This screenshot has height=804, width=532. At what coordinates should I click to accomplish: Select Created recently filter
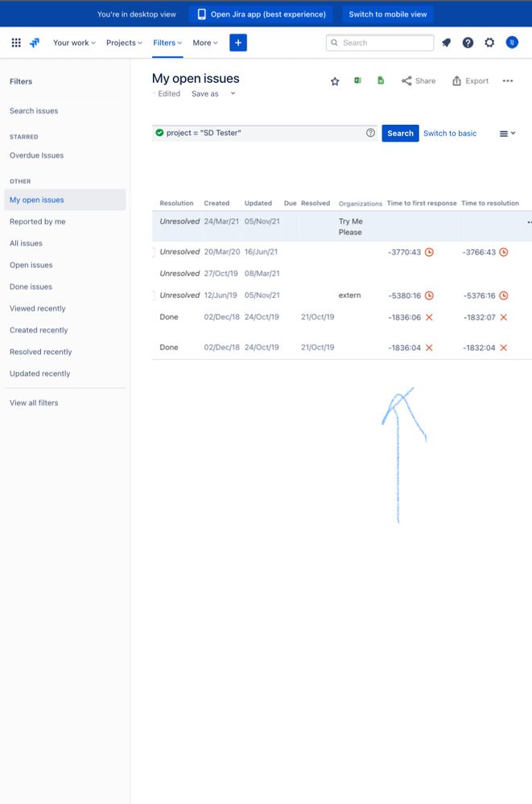tap(39, 330)
